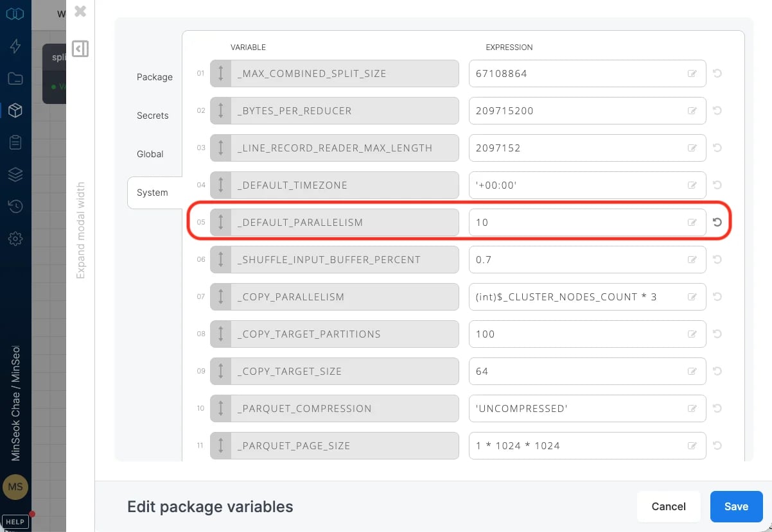
Task: Reset _LINE_RECORD_READER_MAX_LENGTH to default
Action: click(717, 148)
